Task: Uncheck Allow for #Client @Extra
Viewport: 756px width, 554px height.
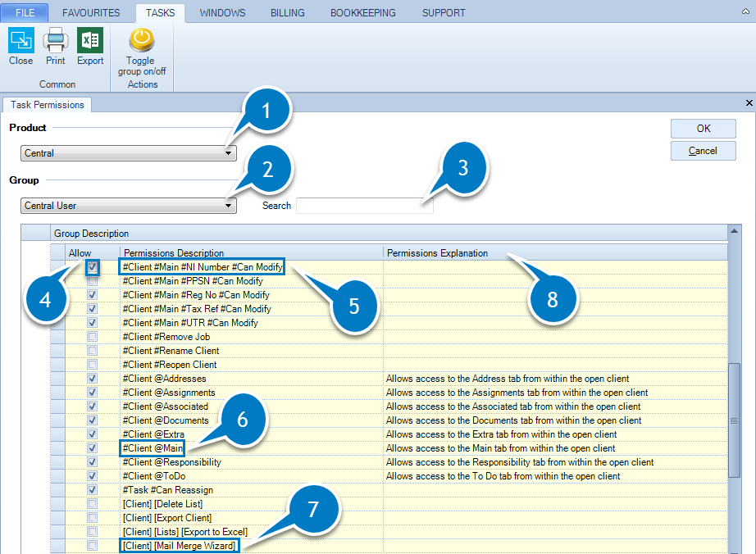Action: 92,434
